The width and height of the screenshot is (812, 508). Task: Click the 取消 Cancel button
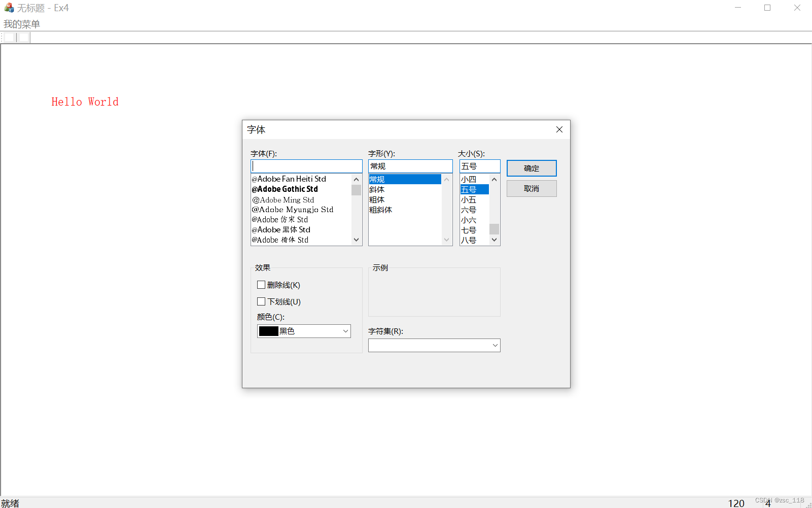[x=532, y=188]
